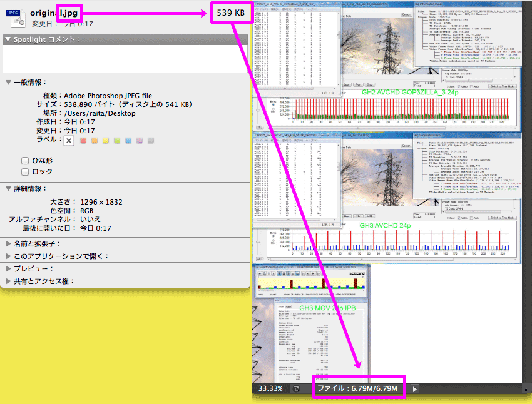This screenshot has height=404, width=532.
Task: Click the window resize grip in bottom corner
Action: pos(526,389)
